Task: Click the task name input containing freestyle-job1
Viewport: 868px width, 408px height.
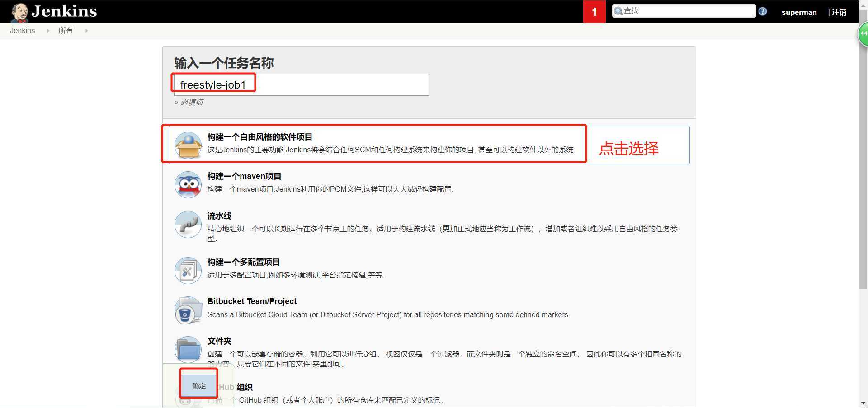Action: point(302,84)
